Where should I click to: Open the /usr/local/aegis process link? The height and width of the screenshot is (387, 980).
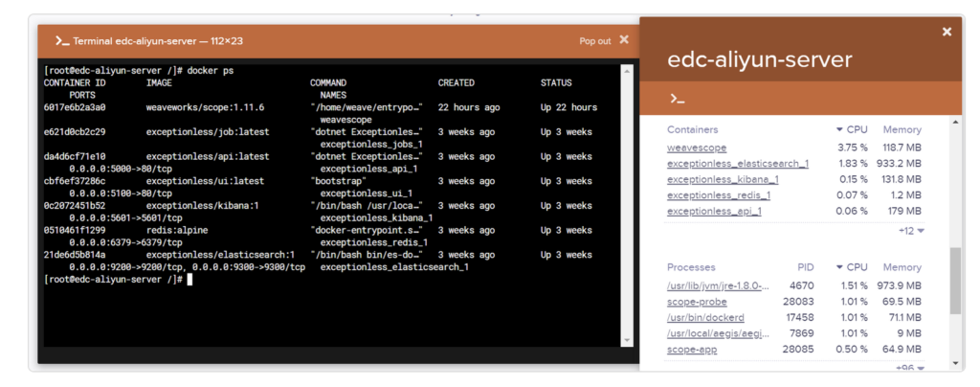718,334
